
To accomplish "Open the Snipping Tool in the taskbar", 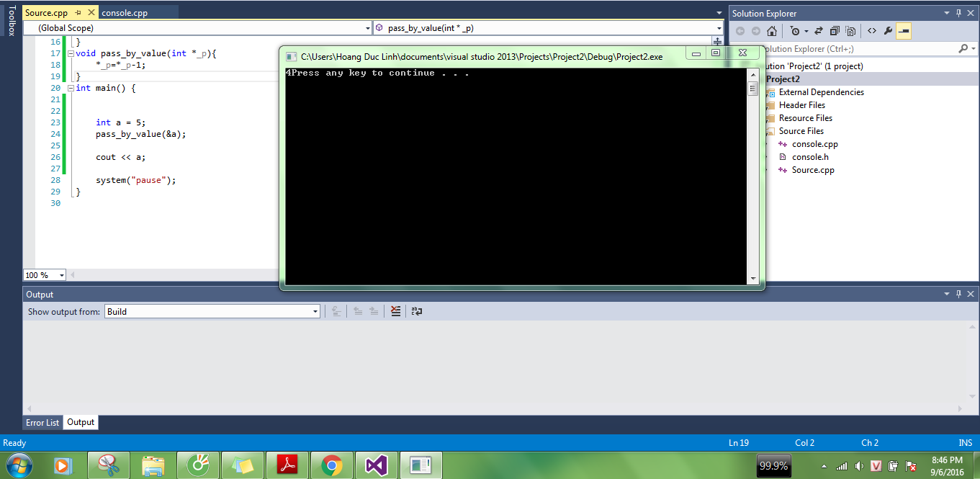I will point(109,465).
